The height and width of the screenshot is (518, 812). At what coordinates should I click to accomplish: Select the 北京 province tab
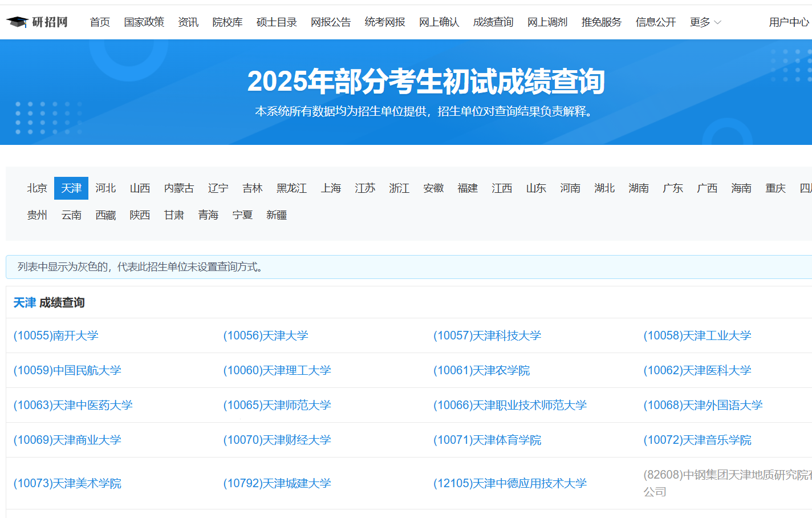click(x=37, y=188)
